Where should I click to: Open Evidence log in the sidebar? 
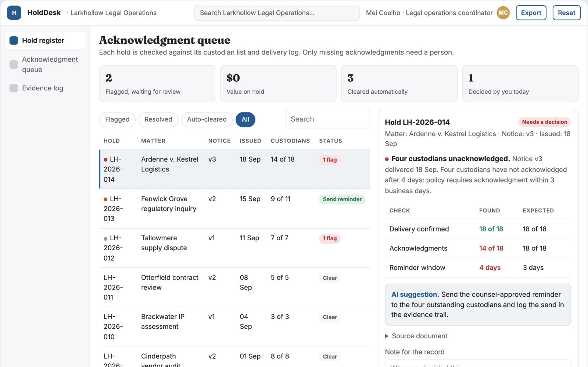tap(45, 88)
